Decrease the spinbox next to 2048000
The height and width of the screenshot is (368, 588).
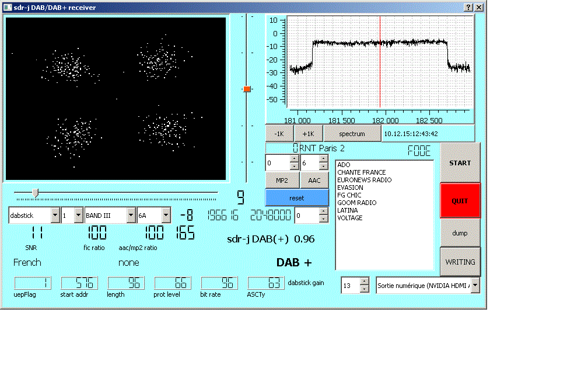[x=324, y=219]
